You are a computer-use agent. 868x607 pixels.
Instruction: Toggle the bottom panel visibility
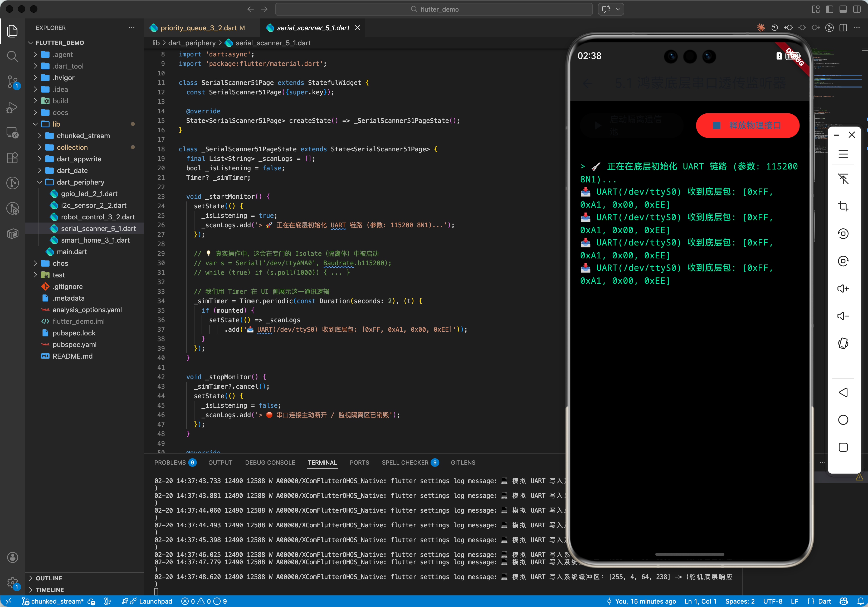(x=843, y=9)
